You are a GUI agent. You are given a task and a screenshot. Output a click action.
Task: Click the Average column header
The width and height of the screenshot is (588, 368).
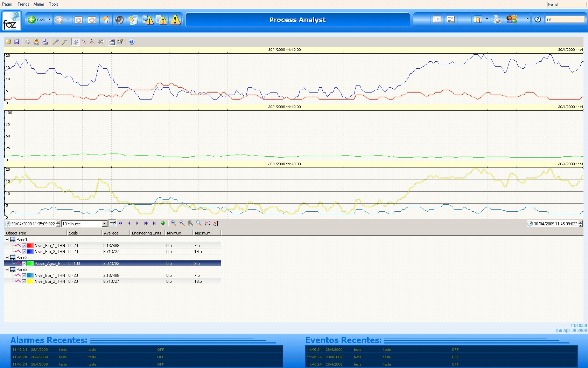pos(111,233)
